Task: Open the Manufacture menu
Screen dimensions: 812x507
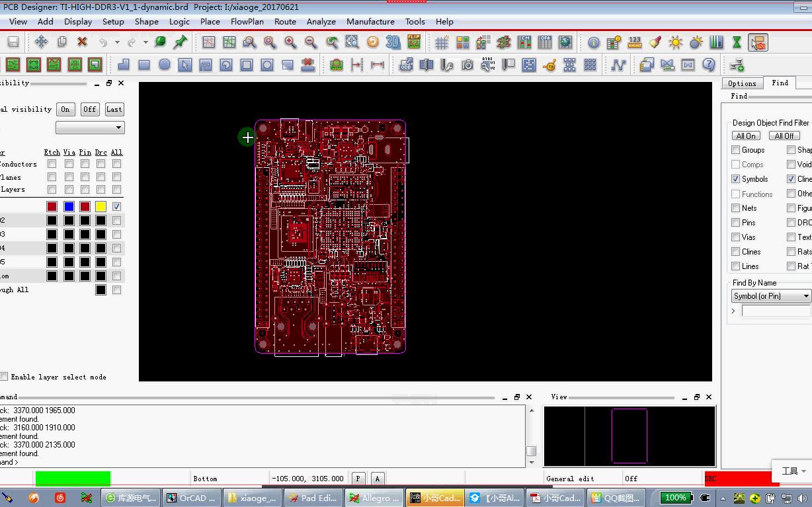Action: point(370,21)
